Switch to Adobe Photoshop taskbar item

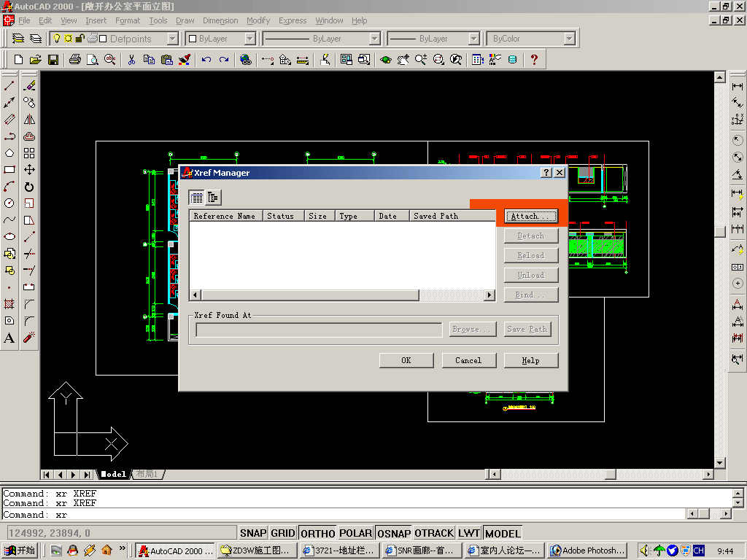click(x=587, y=551)
